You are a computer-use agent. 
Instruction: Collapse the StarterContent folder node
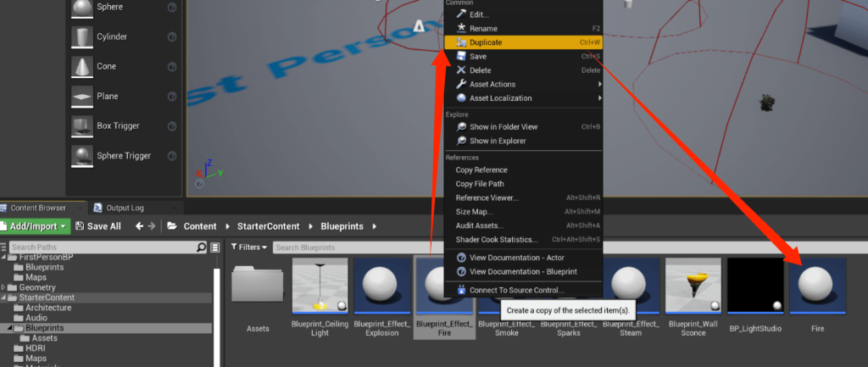(4, 297)
